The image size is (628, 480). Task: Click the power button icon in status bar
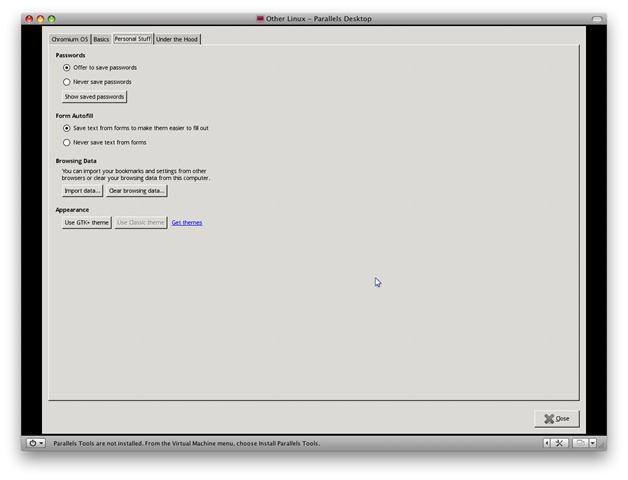click(32, 443)
